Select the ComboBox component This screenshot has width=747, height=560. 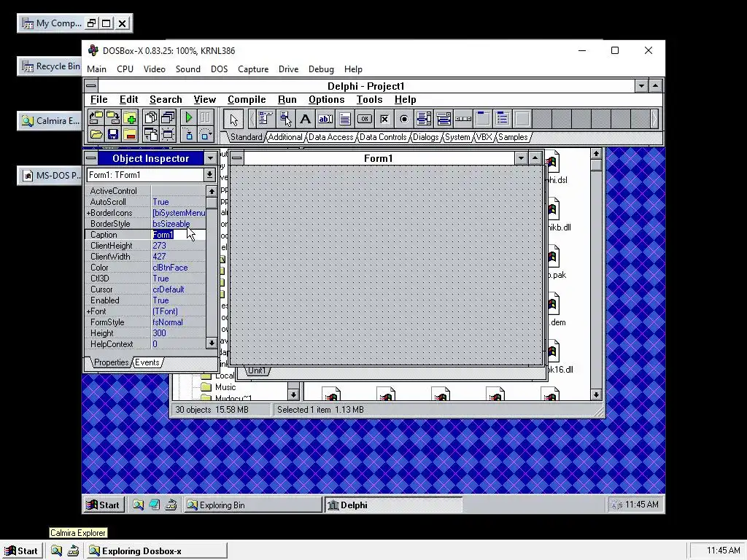pos(444,119)
